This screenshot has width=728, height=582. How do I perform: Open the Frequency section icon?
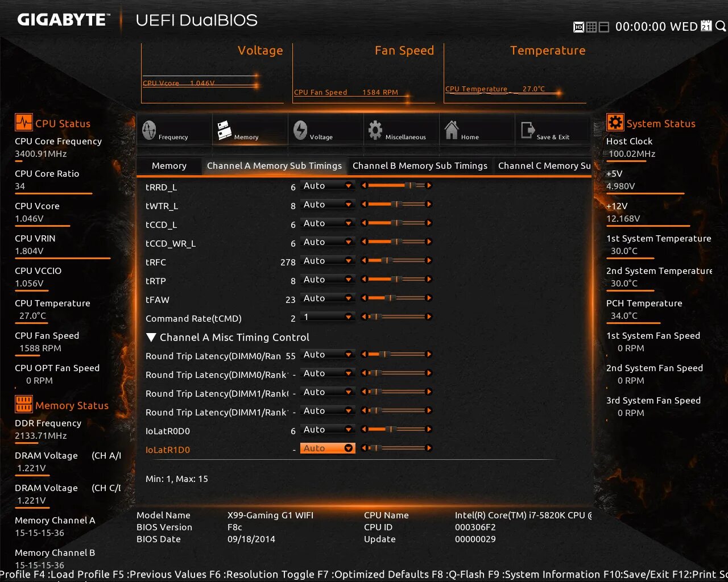[x=149, y=130]
